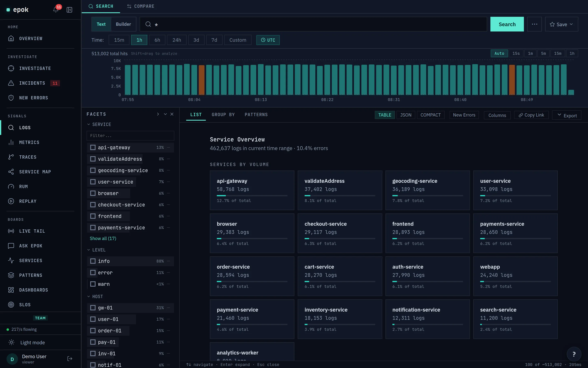Open Investigate in sidebar

(x=35, y=68)
